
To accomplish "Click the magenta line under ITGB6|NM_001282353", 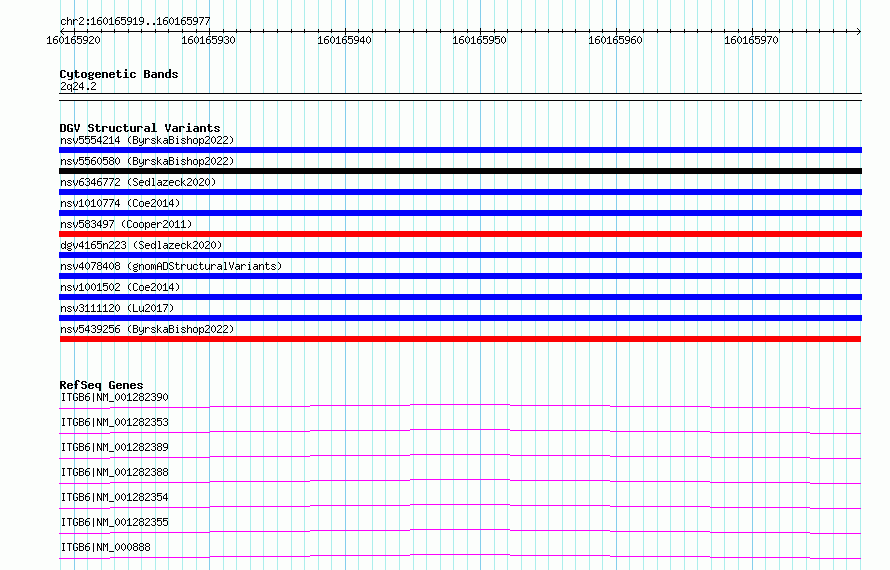I will [x=460, y=431].
